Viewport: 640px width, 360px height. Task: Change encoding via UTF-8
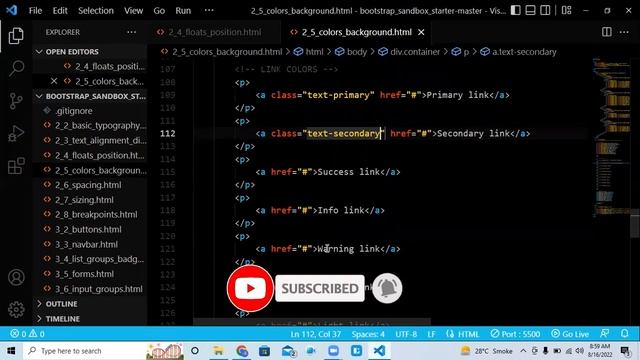(x=406, y=334)
